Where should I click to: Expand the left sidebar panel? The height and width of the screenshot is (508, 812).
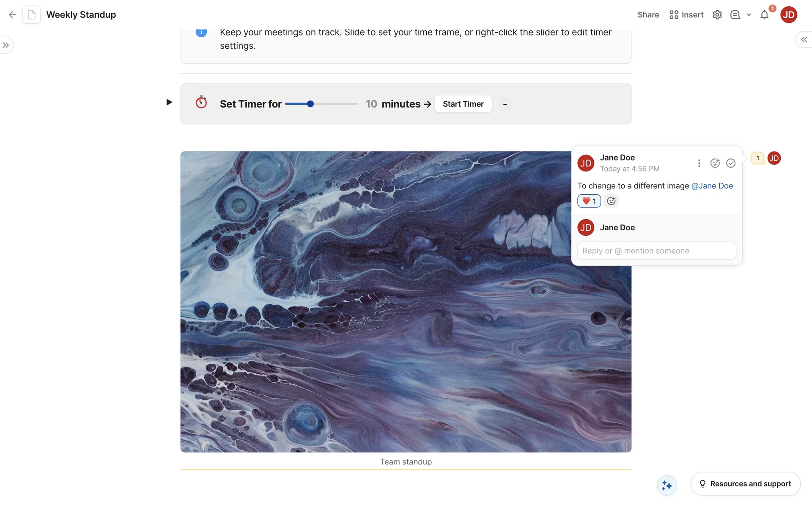tap(6, 45)
